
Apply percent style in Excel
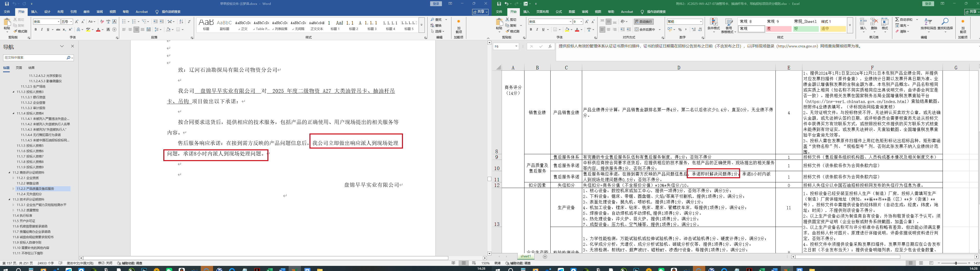pos(680,30)
